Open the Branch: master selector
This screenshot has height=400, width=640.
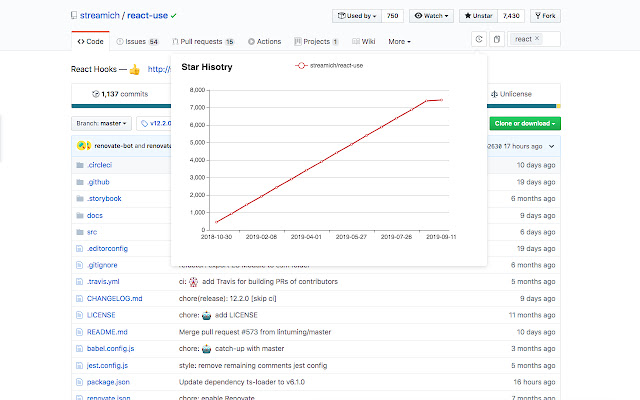coord(101,123)
